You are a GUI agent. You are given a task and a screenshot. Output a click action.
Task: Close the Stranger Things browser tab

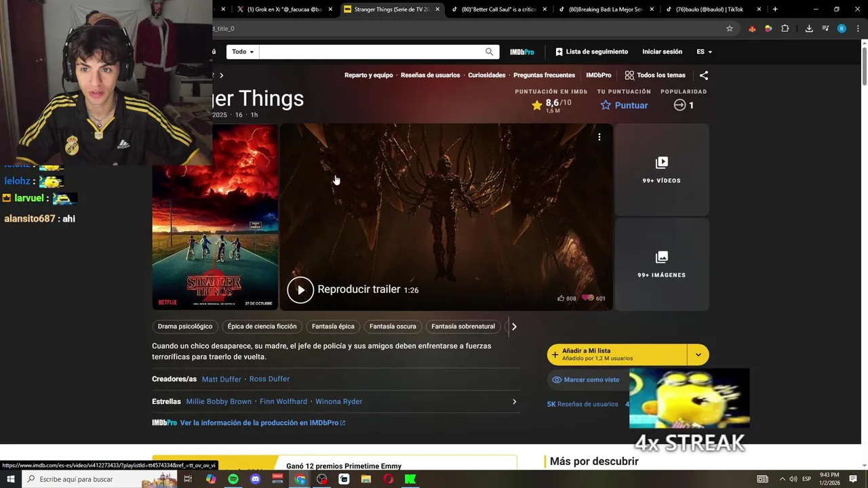pos(437,9)
